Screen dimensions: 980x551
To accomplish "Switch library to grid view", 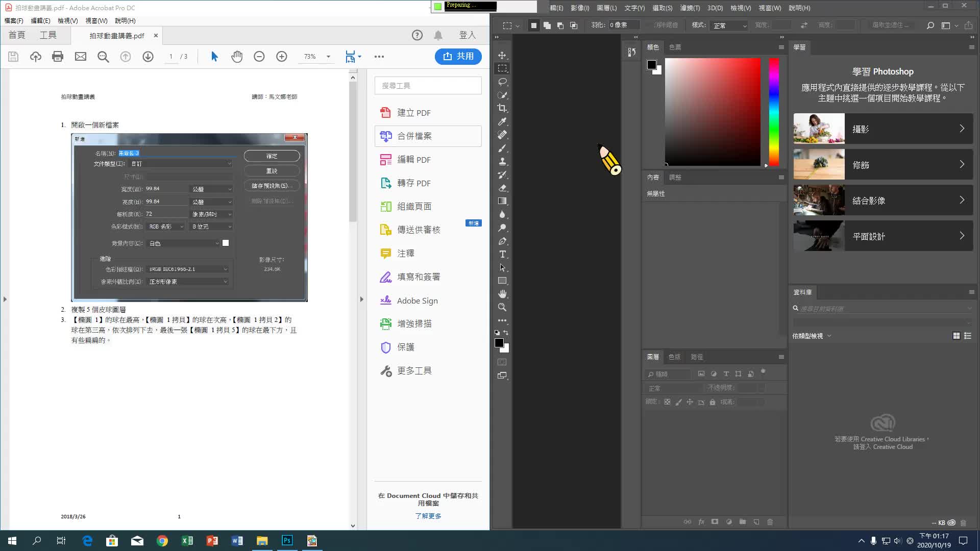I will point(957,336).
